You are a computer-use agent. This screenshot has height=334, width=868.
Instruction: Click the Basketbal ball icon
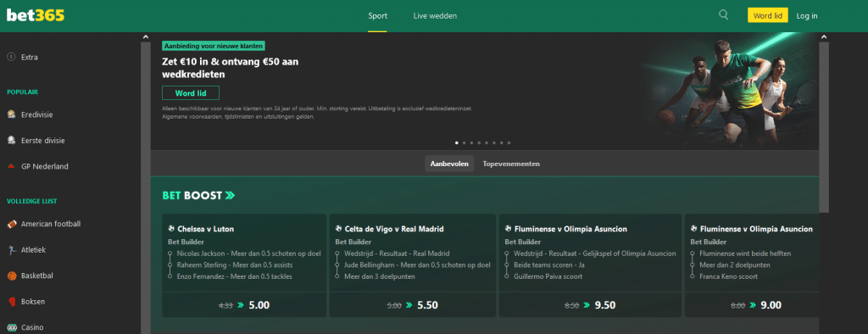click(x=11, y=276)
